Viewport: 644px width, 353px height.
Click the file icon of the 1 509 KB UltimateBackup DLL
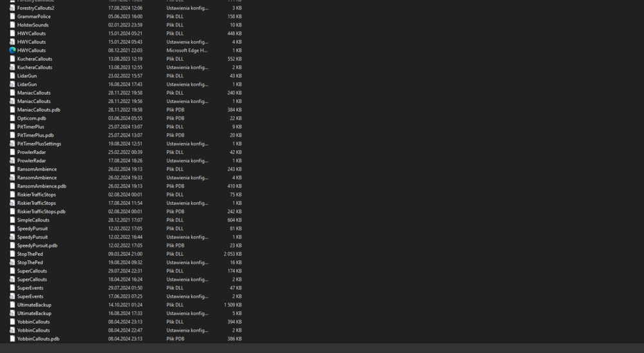coord(12,305)
